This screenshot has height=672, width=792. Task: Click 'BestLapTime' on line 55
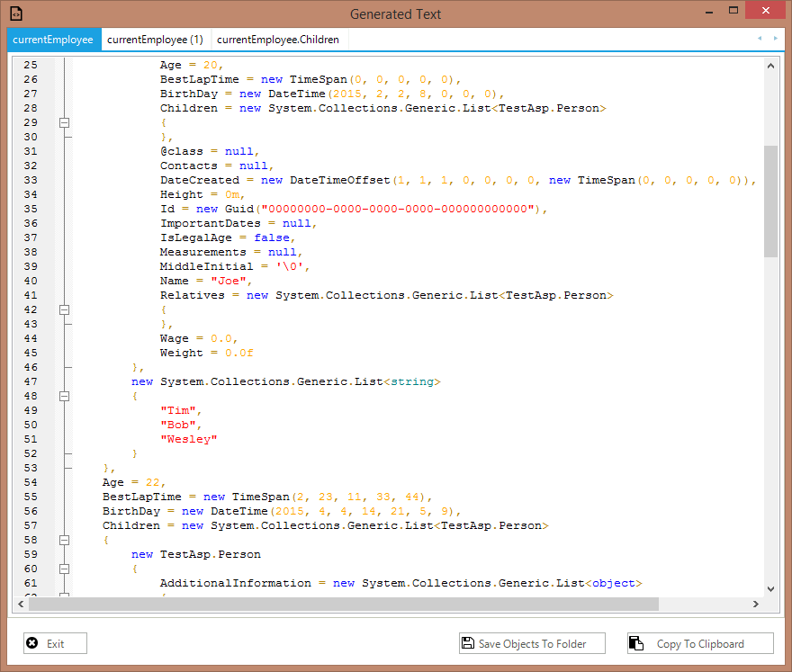[x=142, y=497]
